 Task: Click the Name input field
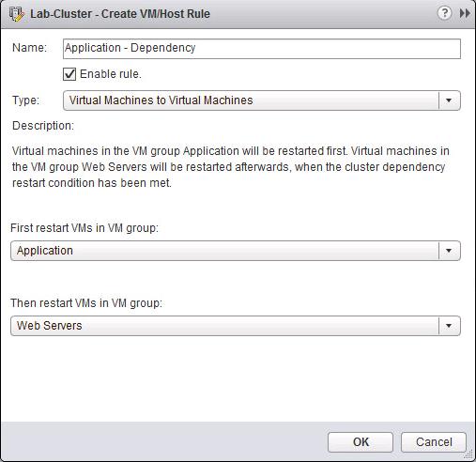click(262, 49)
